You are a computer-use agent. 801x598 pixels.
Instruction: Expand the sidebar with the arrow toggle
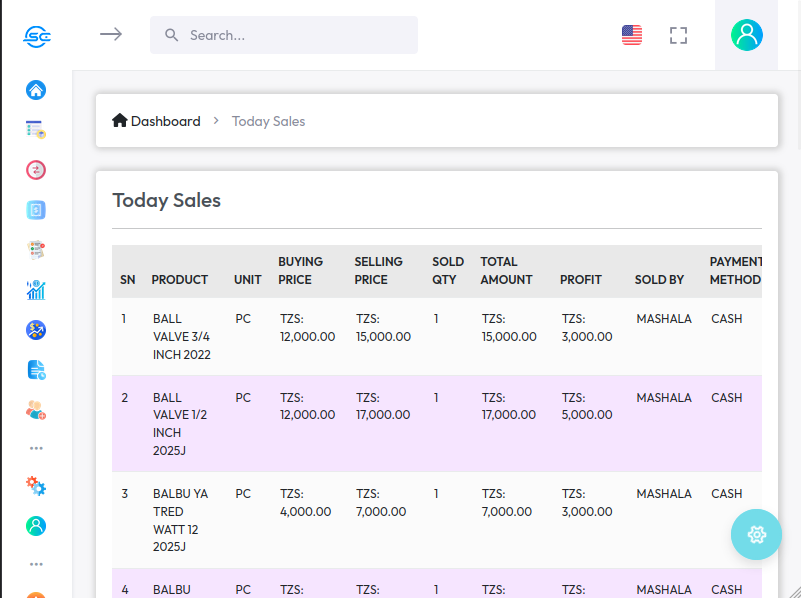tap(111, 34)
